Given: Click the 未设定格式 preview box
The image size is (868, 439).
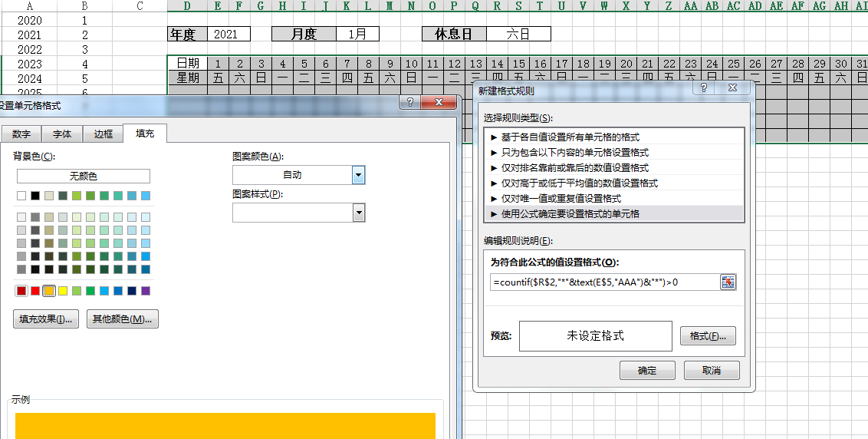Looking at the screenshot, I should 596,336.
